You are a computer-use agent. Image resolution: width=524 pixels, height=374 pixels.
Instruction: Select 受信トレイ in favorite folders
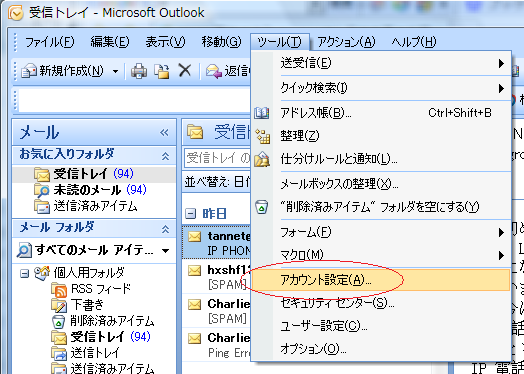[x=94, y=174]
